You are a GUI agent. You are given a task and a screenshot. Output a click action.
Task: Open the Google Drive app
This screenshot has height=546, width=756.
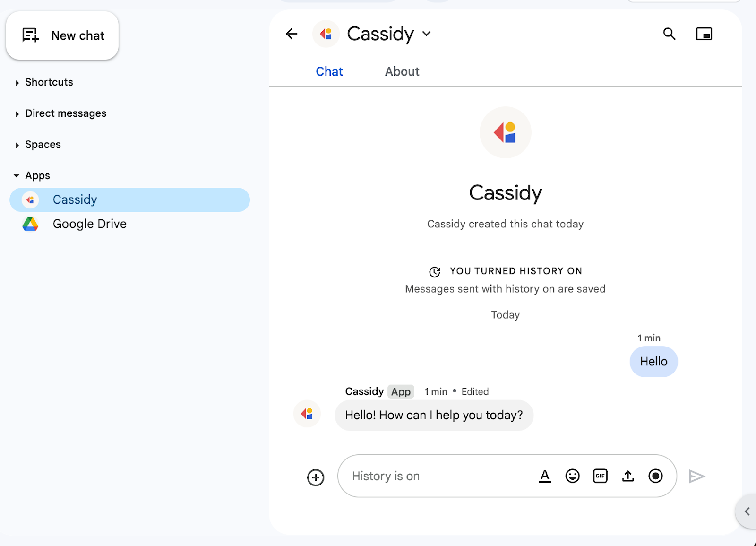click(x=89, y=224)
